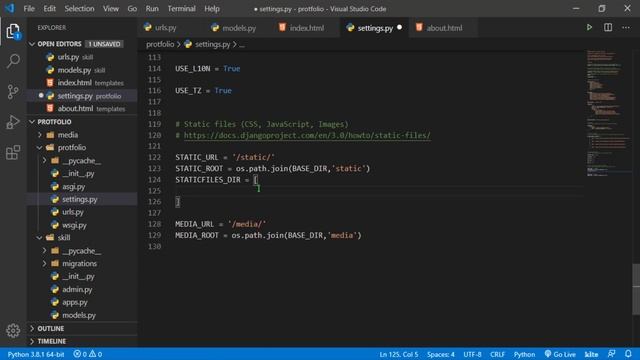This screenshot has height=360, width=640.
Task: Open wsgi.py in the file tree
Action: [74, 225]
